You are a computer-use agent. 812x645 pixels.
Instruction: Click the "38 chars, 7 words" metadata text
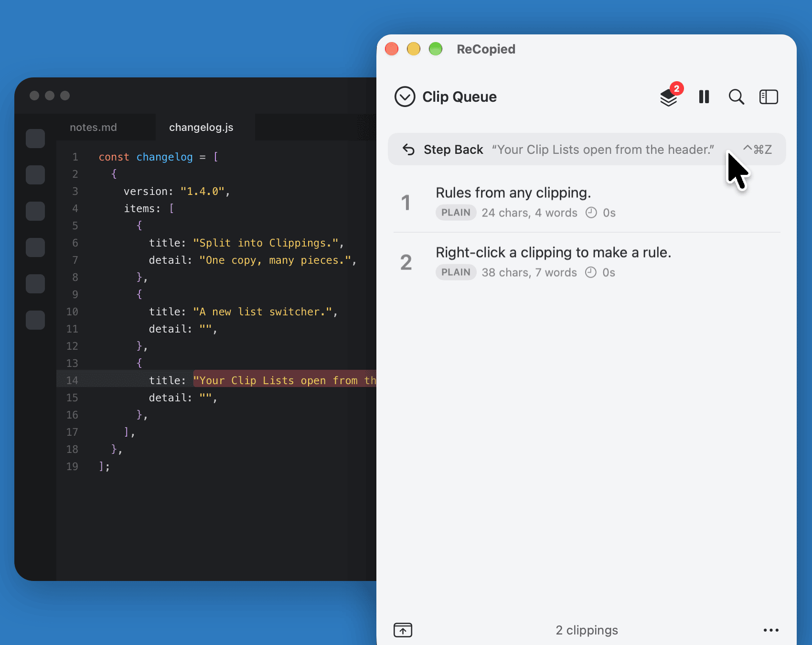(x=529, y=272)
